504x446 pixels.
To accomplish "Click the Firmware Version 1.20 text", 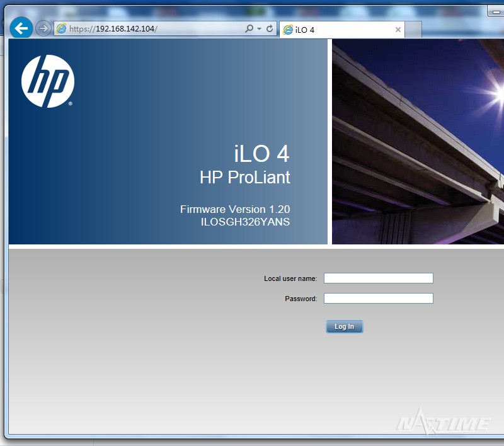I will coord(235,209).
